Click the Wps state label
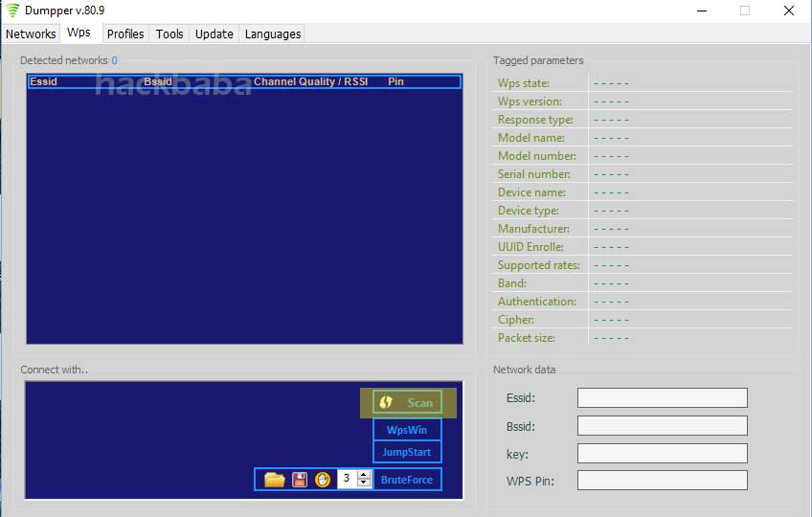The width and height of the screenshot is (812, 517). point(524,83)
